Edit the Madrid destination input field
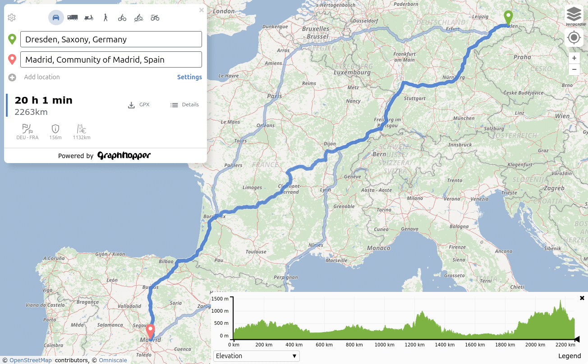The image size is (588, 364). pos(111,59)
